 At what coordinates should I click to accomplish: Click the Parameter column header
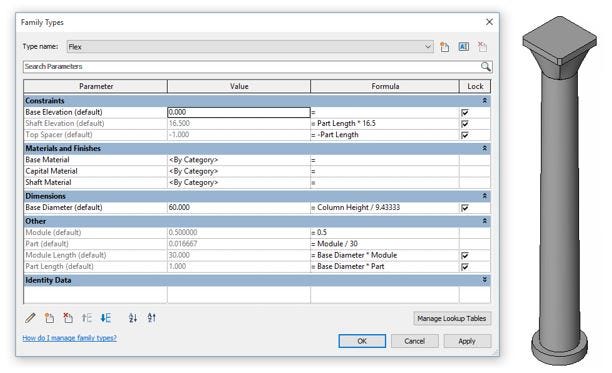point(96,86)
